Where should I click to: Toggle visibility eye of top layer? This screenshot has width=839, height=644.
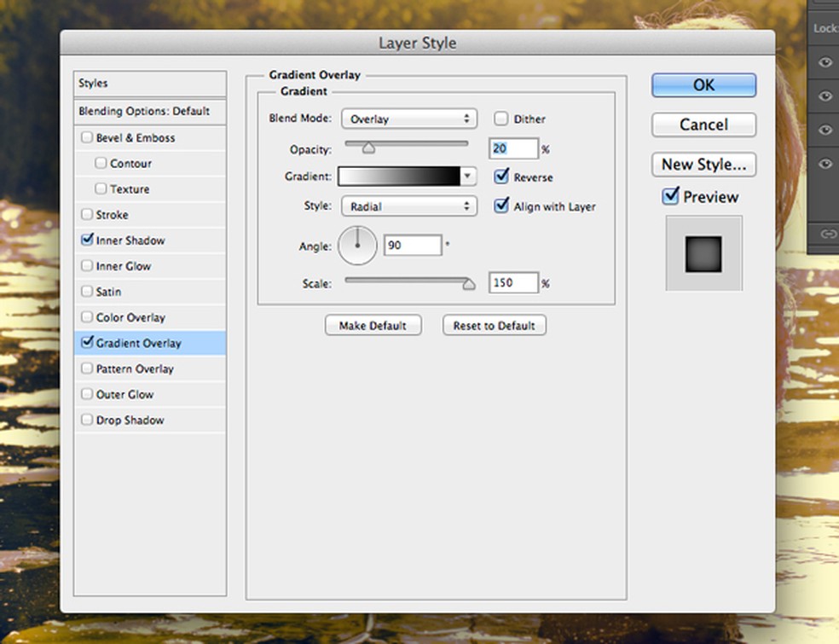pos(825,62)
